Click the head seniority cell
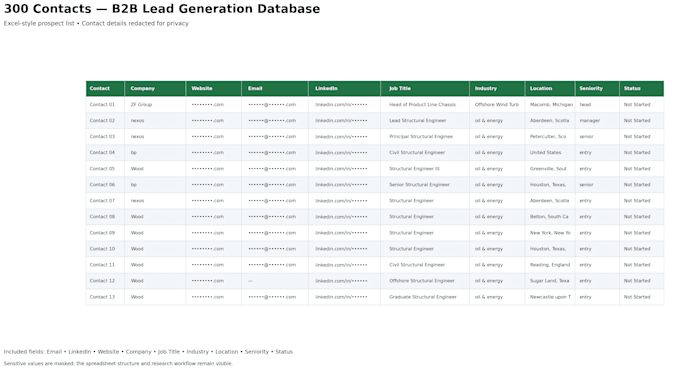 597,105
